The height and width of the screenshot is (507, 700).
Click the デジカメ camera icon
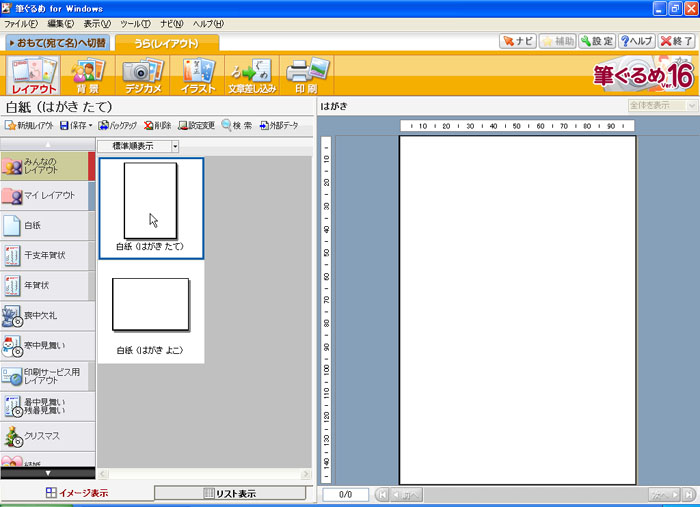[142, 75]
